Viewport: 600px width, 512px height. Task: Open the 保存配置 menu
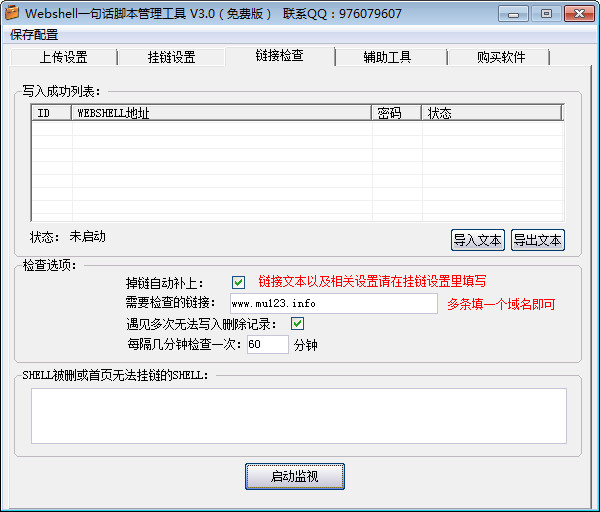click(x=34, y=35)
